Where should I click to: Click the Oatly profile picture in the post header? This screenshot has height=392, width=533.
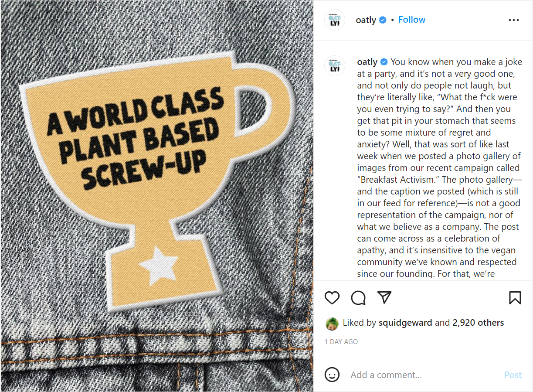(335, 20)
